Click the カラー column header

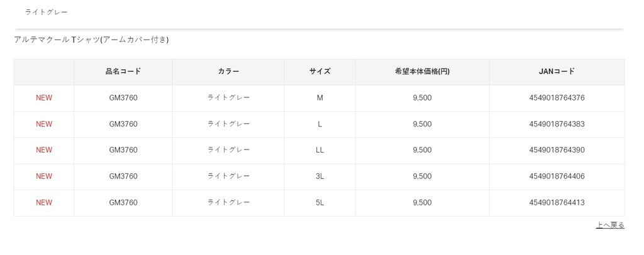coord(228,72)
